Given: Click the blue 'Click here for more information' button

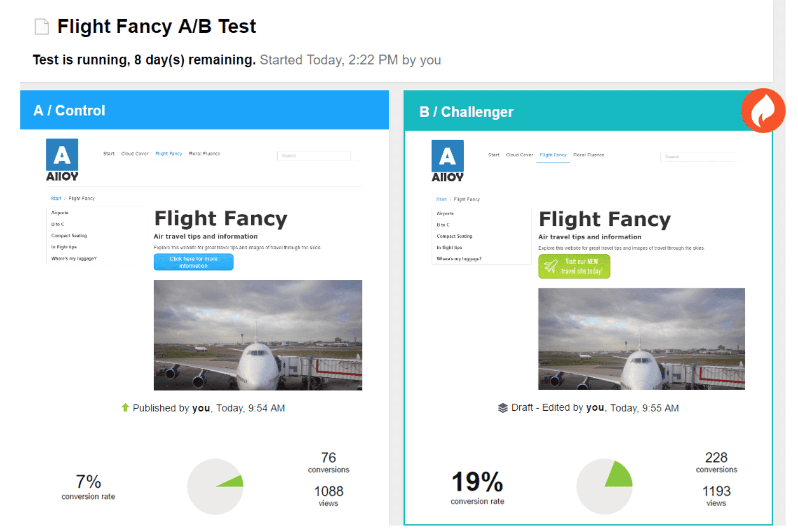Looking at the screenshot, I should [x=194, y=262].
